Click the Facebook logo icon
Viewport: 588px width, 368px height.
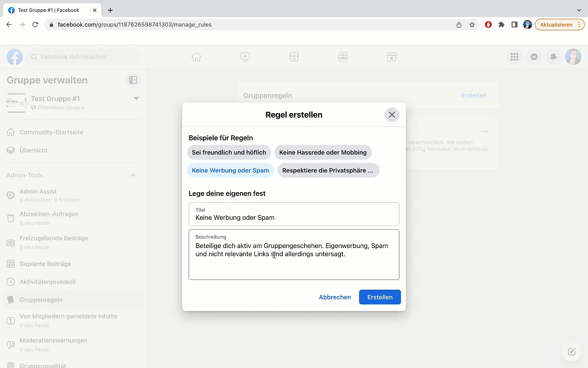(15, 57)
